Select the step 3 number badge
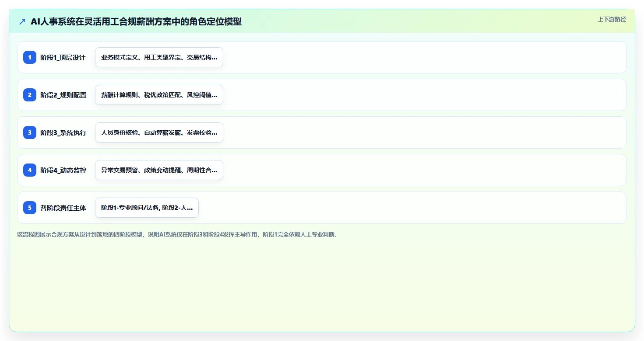 [x=30, y=132]
